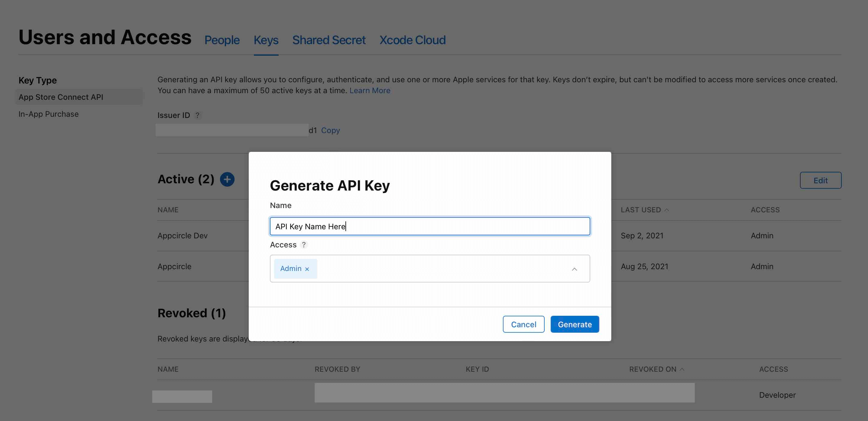Viewport: 868px width, 421px height.
Task: Click the ACCESS header in Revoked table
Action: pyautogui.click(x=773, y=369)
